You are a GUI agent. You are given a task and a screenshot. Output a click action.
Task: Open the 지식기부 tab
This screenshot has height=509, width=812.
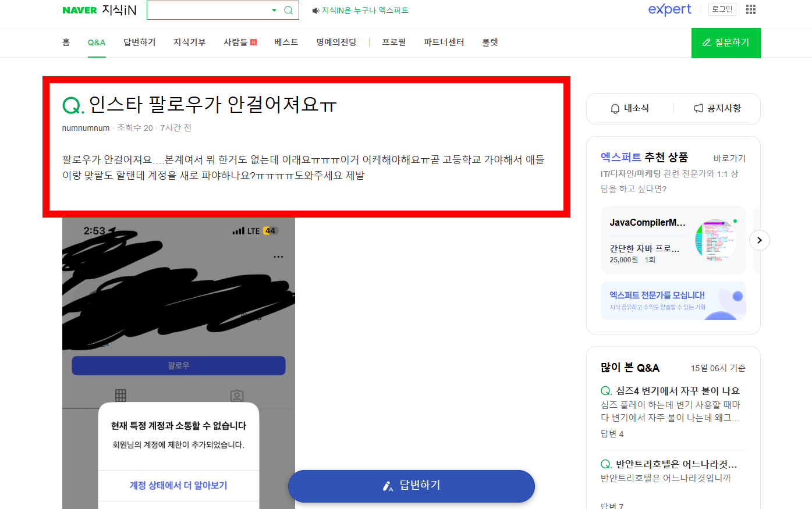(x=190, y=42)
